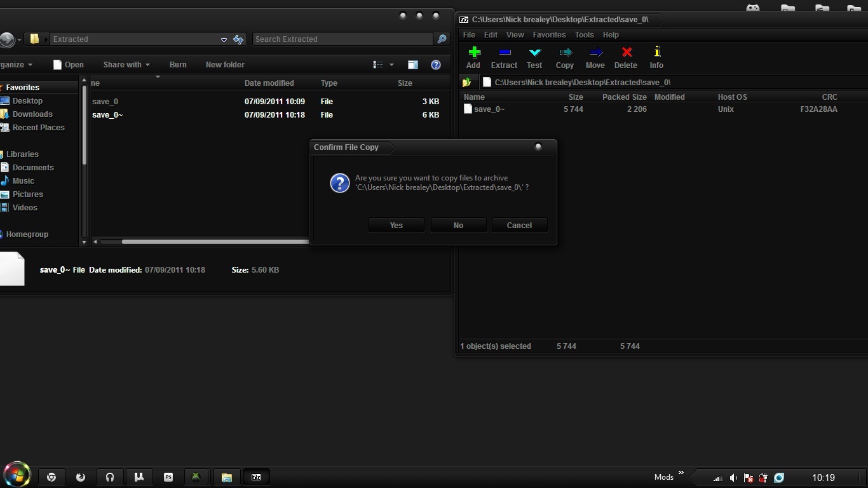Go up one folder level in 7-Zip
This screenshot has height=488, width=868.
(x=467, y=83)
